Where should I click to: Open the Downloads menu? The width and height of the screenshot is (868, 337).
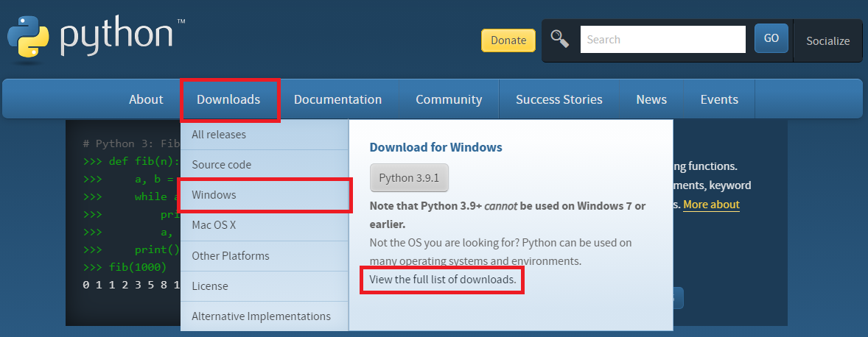tap(228, 99)
